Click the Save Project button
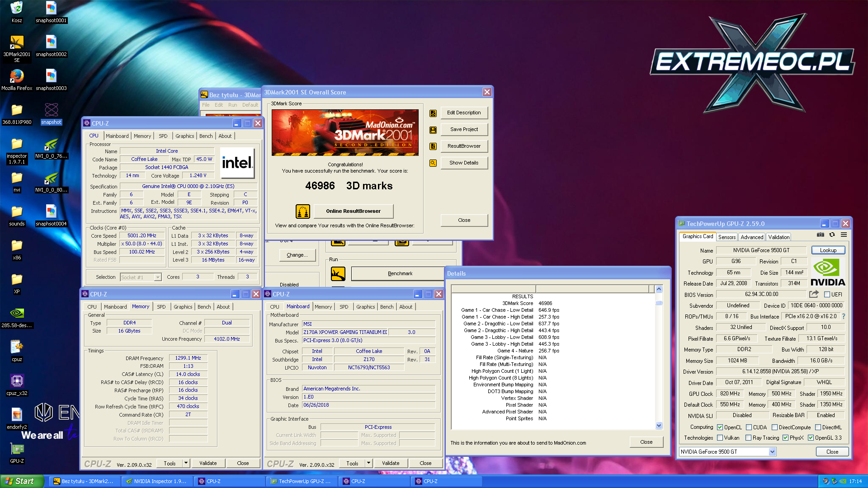 pyautogui.click(x=464, y=129)
